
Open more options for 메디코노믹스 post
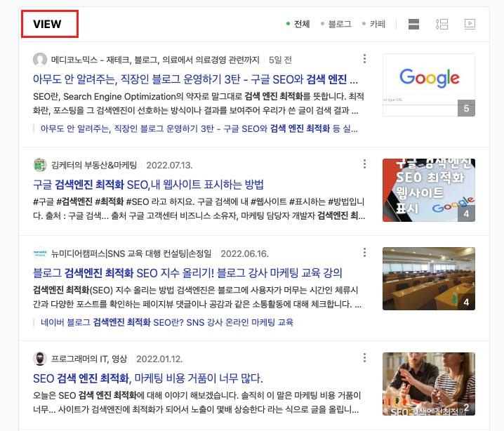coord(364,59)
